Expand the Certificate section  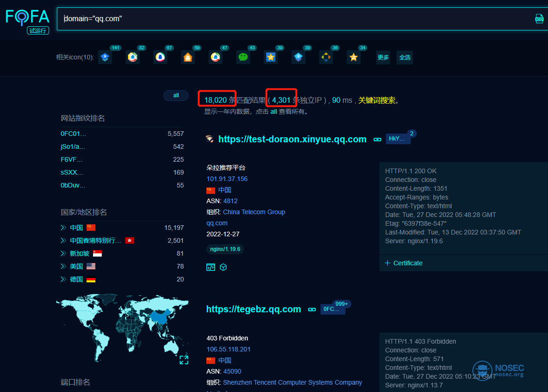click(x=403, y=263)
